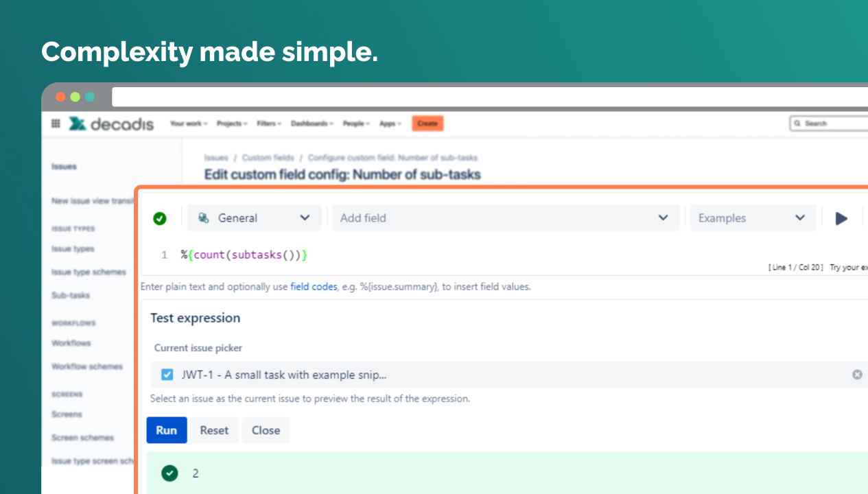Open the field codes link
This screenshot has height=494, width=868.
coord(314,287)
